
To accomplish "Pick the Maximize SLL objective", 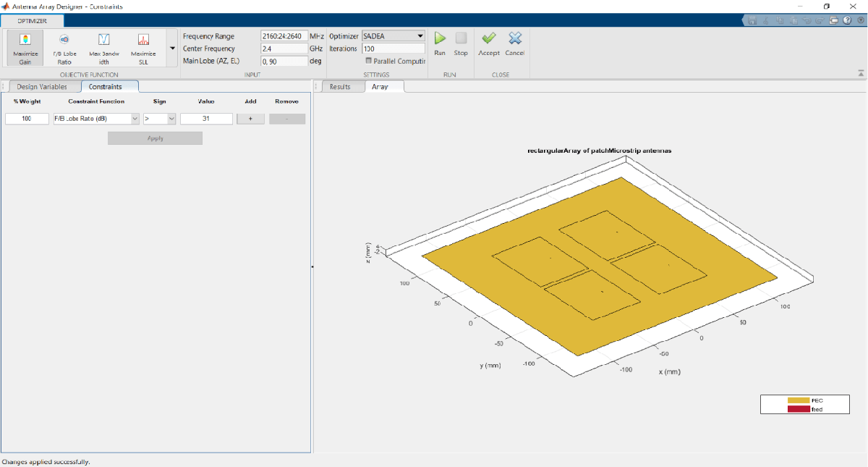I will click(143, 48).
